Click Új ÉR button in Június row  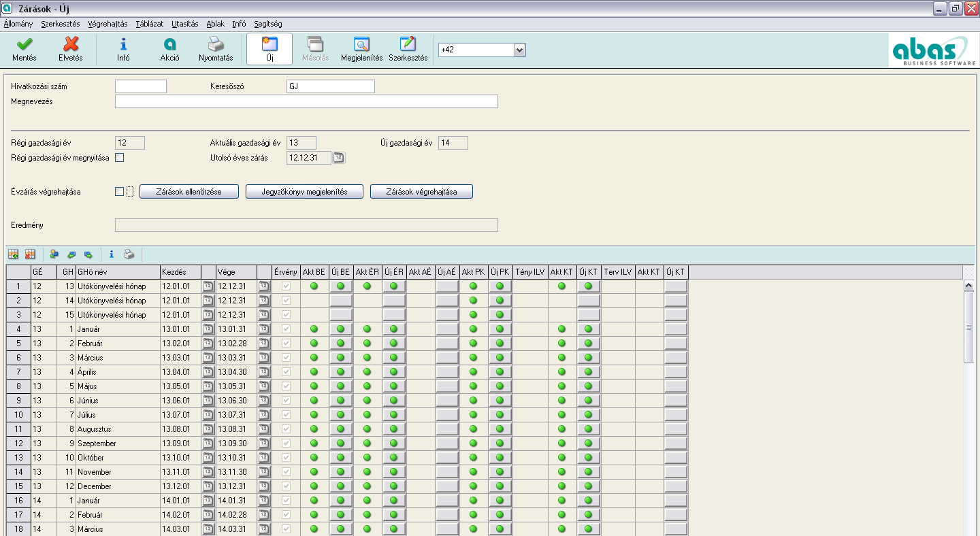pyautogui.click(x=393, y=401)
